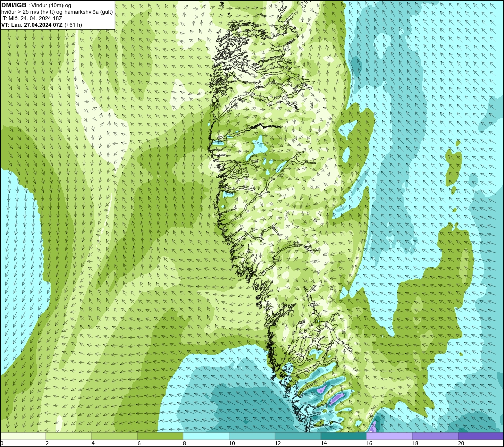Click the 14-16 m/s legend color swatch
This screenshot has height=447, width=504.
click(344, 436)
